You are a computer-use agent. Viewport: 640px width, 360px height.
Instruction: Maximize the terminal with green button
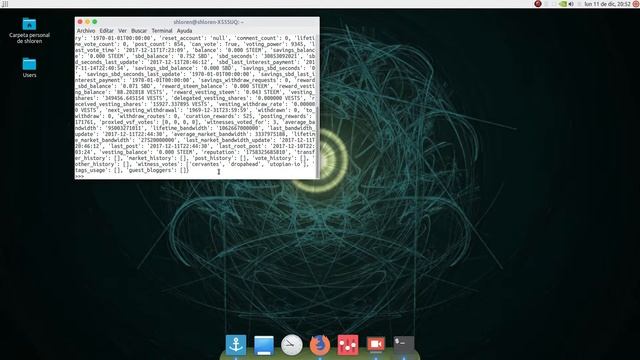coord(95,22)
